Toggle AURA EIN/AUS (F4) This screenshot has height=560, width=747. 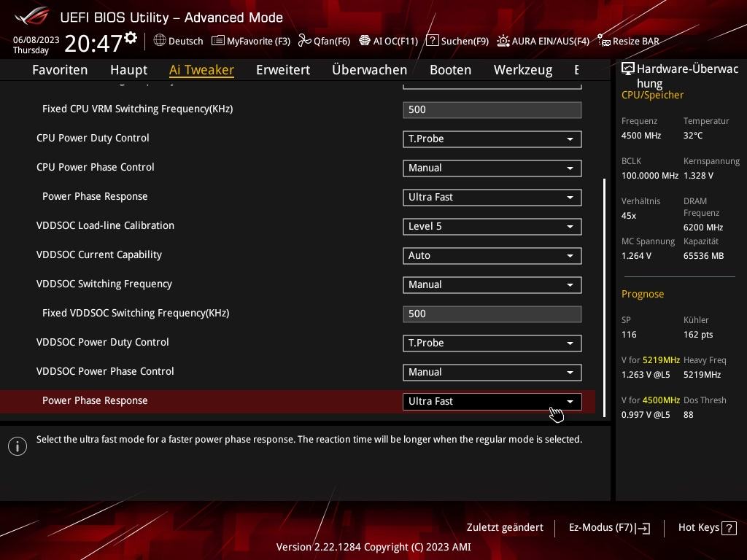point(543,41)
